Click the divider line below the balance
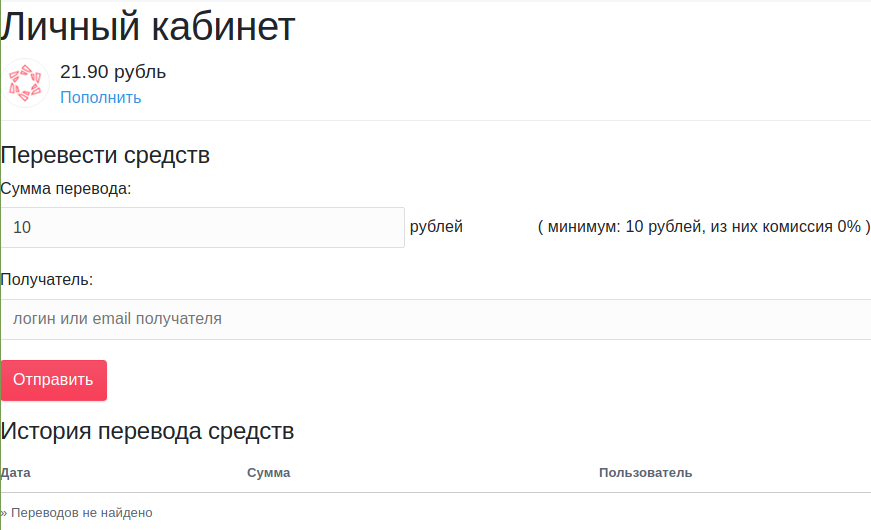Image resolution: width=871 pixels, height=530 pixels. point(436,120)
